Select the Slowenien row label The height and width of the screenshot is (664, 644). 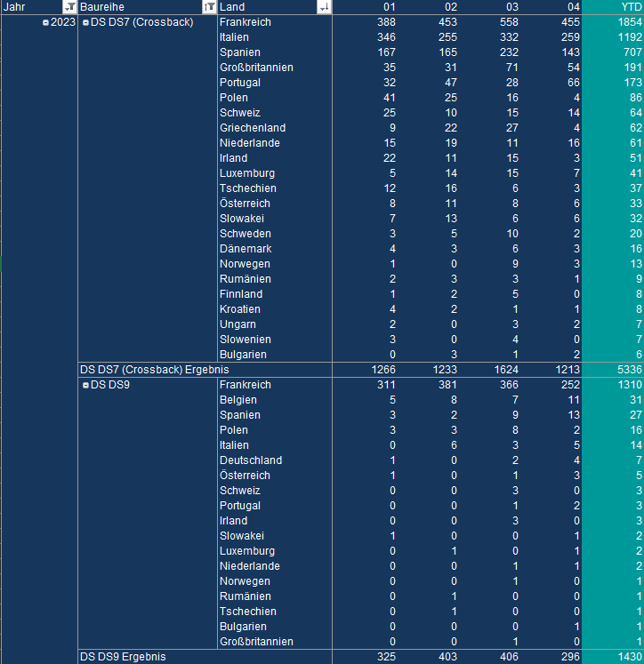coord(246,340)
